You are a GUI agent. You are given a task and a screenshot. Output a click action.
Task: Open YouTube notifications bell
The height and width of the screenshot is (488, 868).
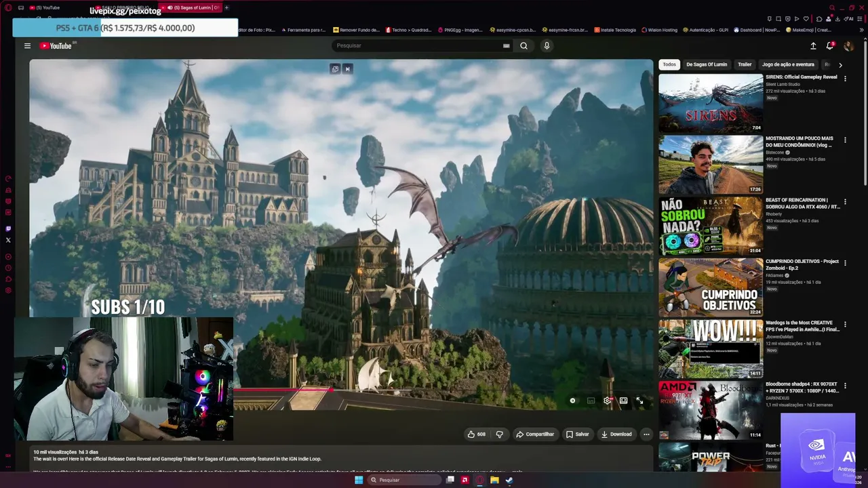(x=829, y=46)
